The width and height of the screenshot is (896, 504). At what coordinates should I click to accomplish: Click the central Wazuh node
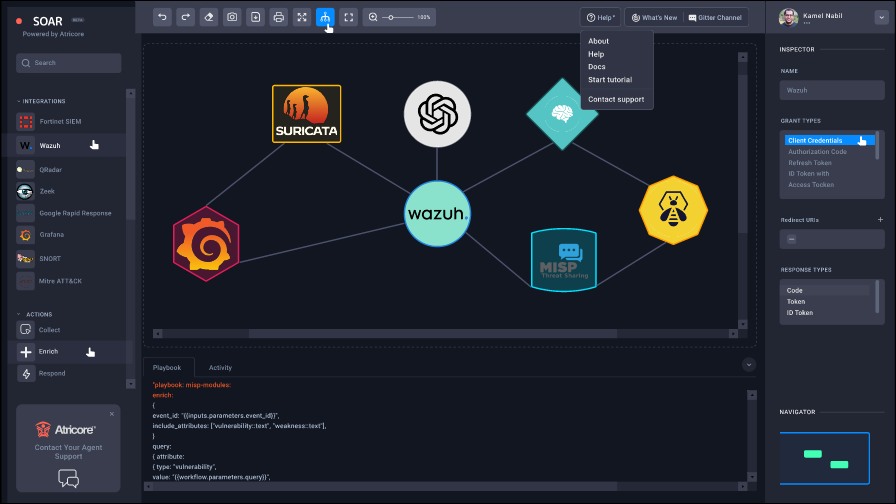tap(437, 214)
